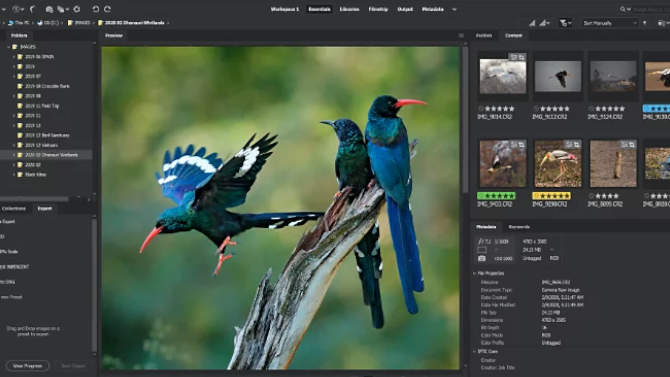
Task: Rotate image counterclockwise with the undo-arrow icon
Action: pos(95,9)
